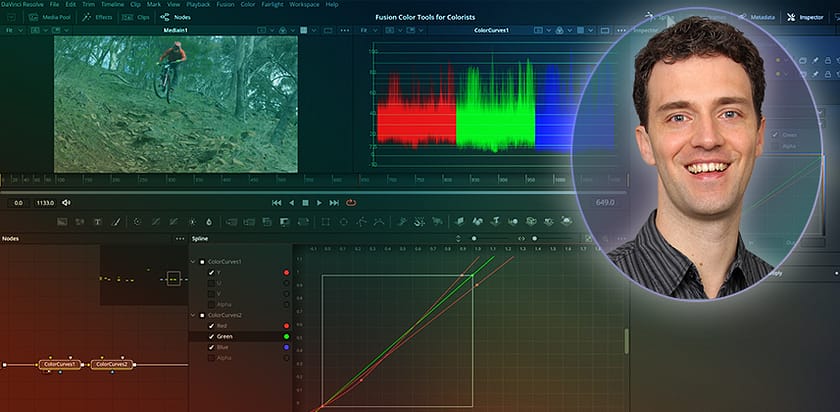Add a Polygon mask from toolbar
This screenshot has width=840, height=412.
[x=362, y=221]
